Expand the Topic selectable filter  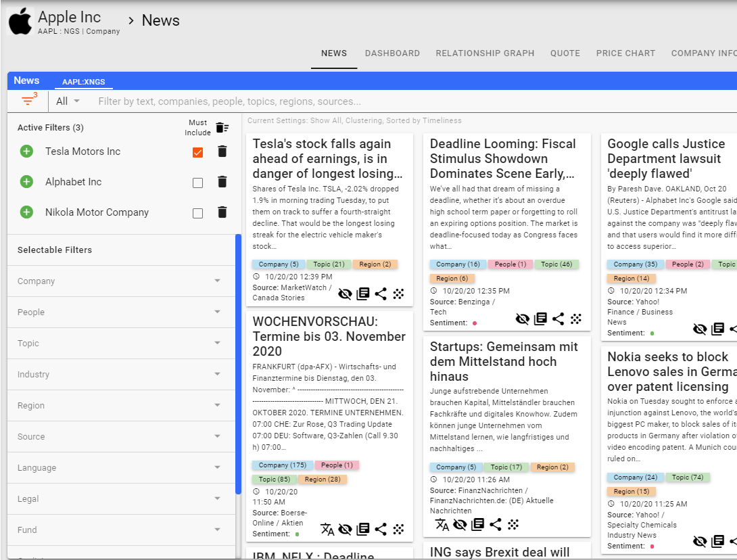coord(121,344)
